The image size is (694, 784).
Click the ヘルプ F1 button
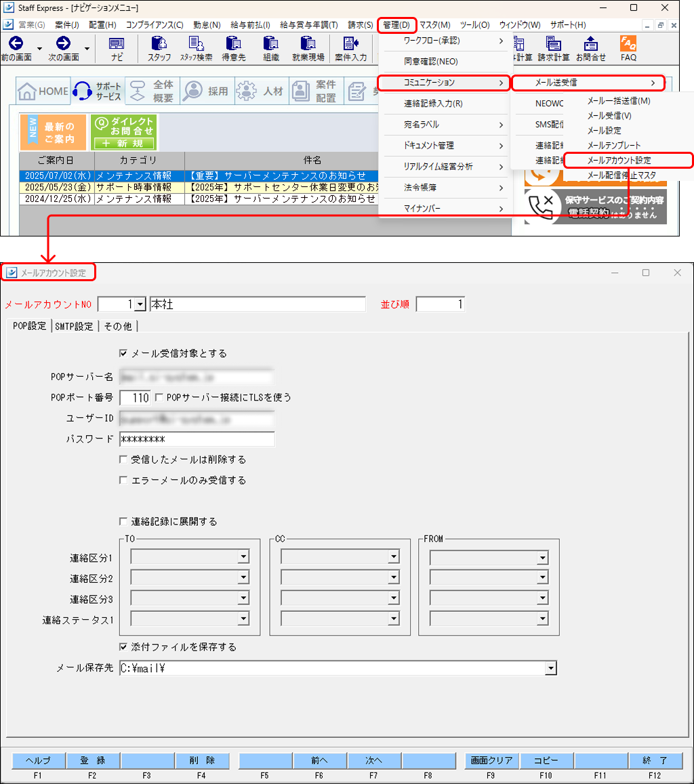(39, 760)
